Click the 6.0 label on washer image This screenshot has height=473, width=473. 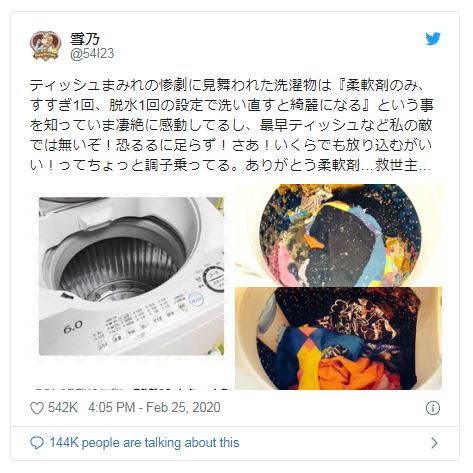73,327
